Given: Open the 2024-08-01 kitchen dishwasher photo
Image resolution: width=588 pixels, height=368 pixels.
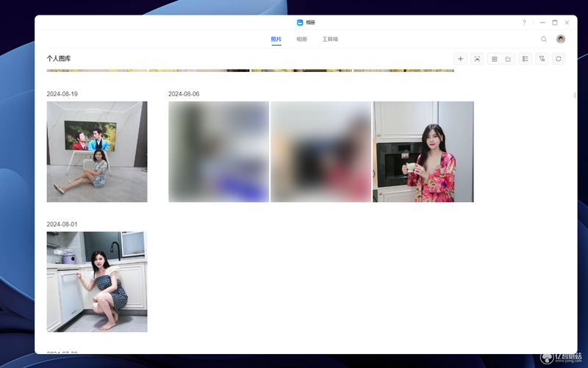Looking at the screenshot, I should 97,282.
